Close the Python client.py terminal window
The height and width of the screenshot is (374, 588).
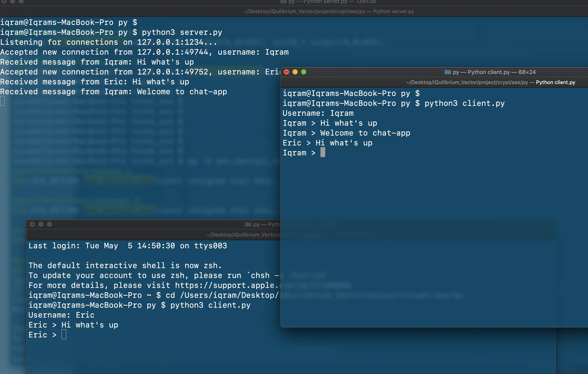pyautogui.click(x=286, y=72)
